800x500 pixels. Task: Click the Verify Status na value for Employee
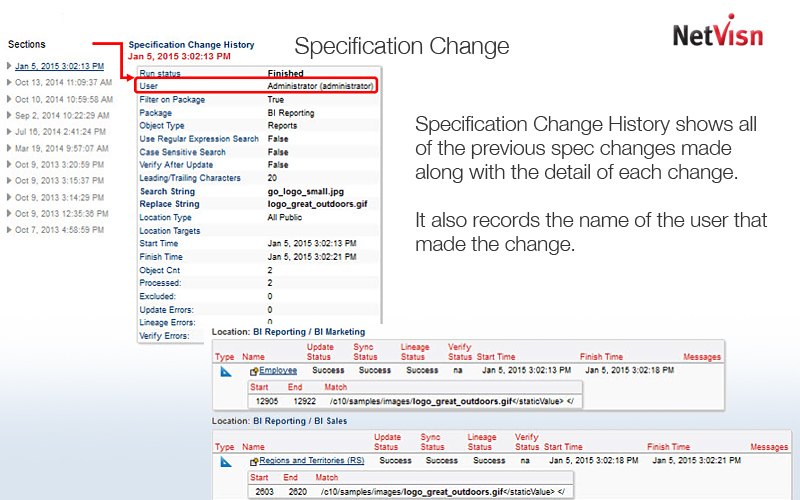(x=458, y=370)
